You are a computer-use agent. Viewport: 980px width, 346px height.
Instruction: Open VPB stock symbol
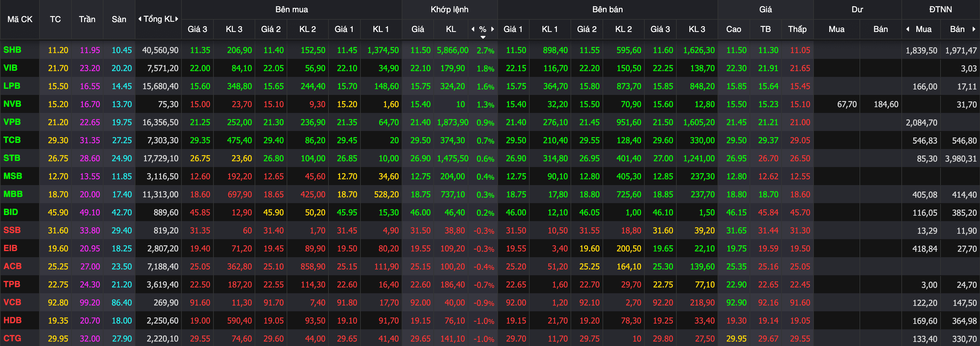click(12, 122)
